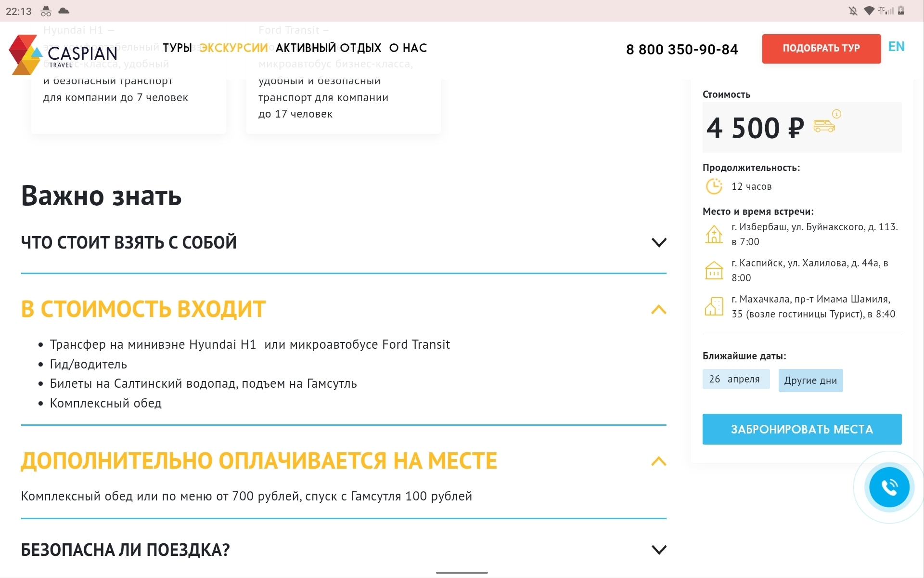The width and height of the screenshot is (924, 578).
Task: Open the Туры menu item
Action: 177,48
